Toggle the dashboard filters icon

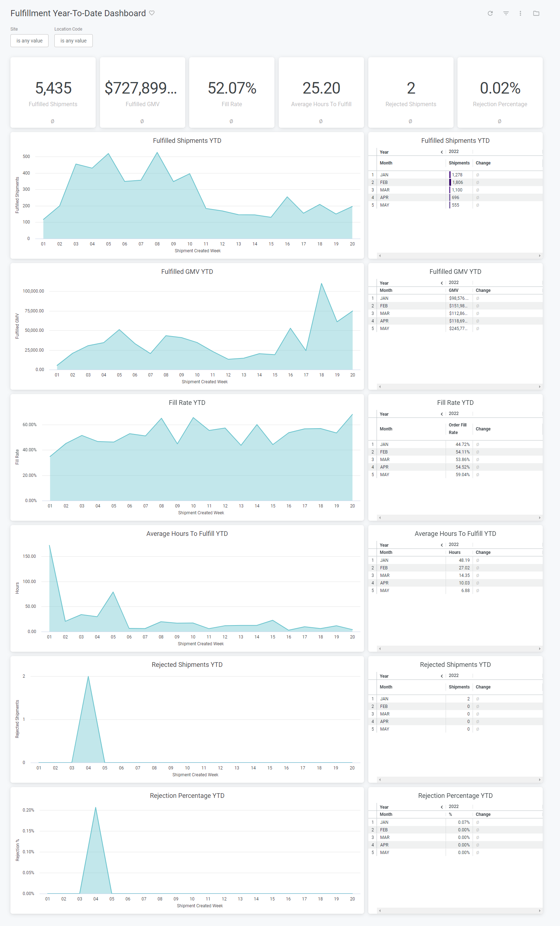506,13
